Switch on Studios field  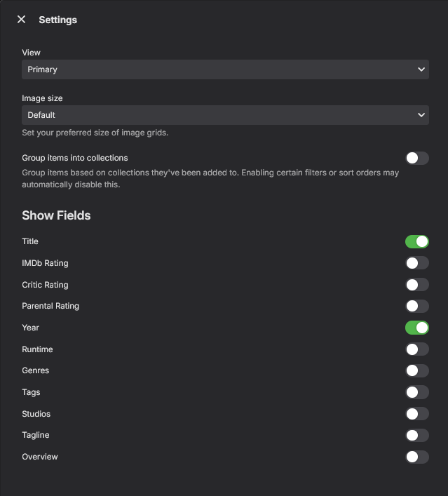pyautogui.click(x=416, y=414)
